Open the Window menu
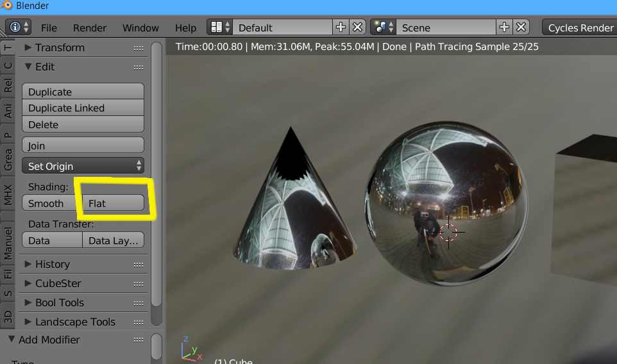This screenshot has width=617, height=364. pos(140,28)
